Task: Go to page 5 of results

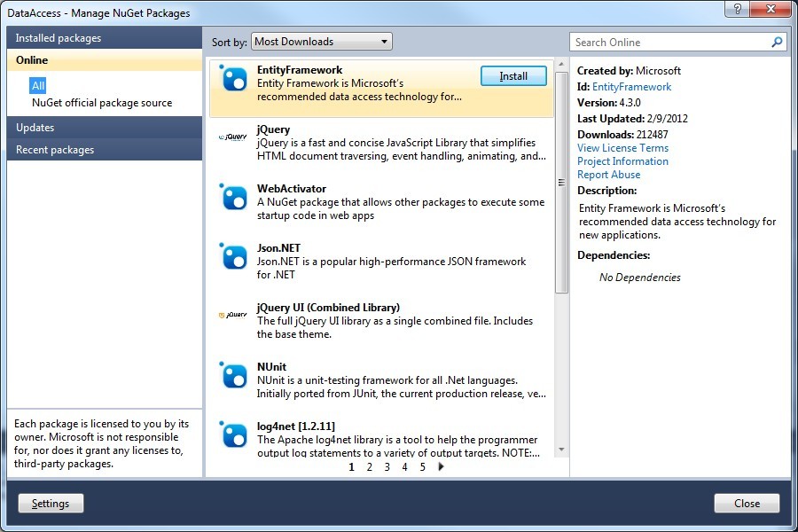Action: coord(422,467)
